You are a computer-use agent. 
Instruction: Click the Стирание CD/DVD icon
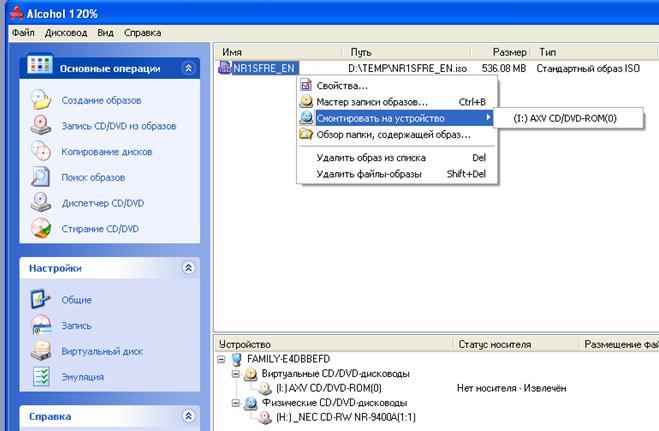[40, 228]
